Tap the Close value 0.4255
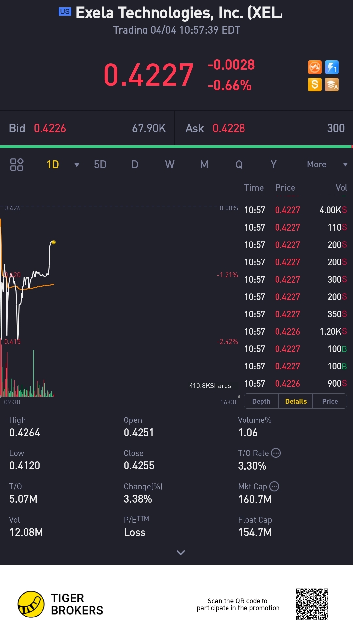The height and width of the screenshot is (644, 353). pyautogui.click(x=139, y=466)
